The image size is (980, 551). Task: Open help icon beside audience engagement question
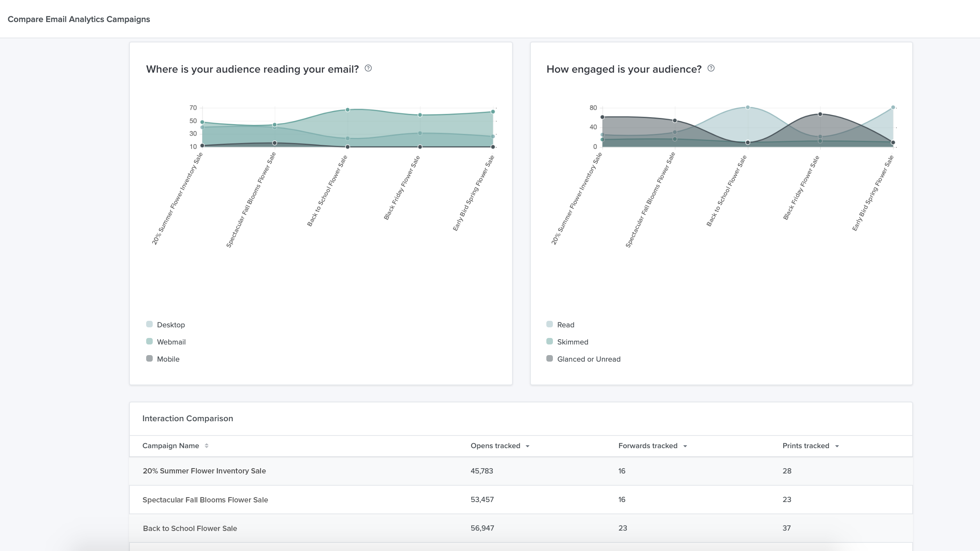click(711, 68)
